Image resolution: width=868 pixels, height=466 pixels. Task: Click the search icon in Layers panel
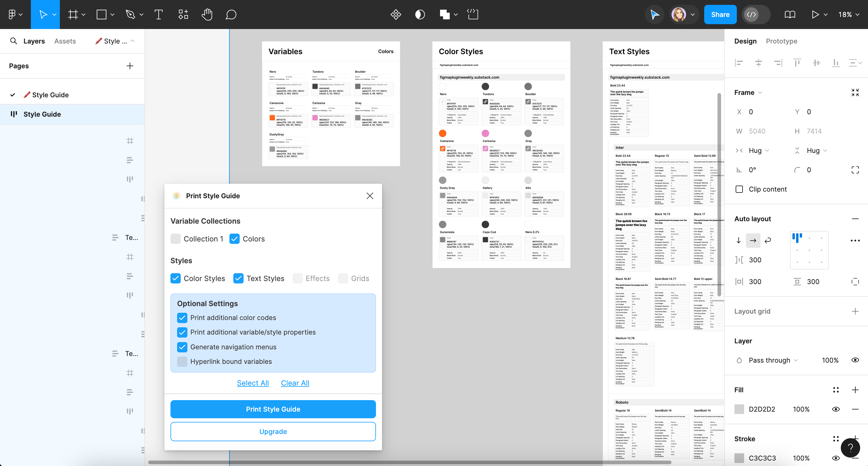tap(14, 41)
